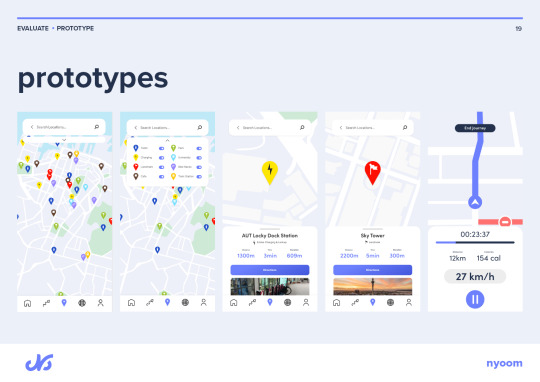The width and height of the screenshot is (540, 382).
Task: Select map pin tab on AUT Lucky Dock screen
Action: tap(270, 302)
